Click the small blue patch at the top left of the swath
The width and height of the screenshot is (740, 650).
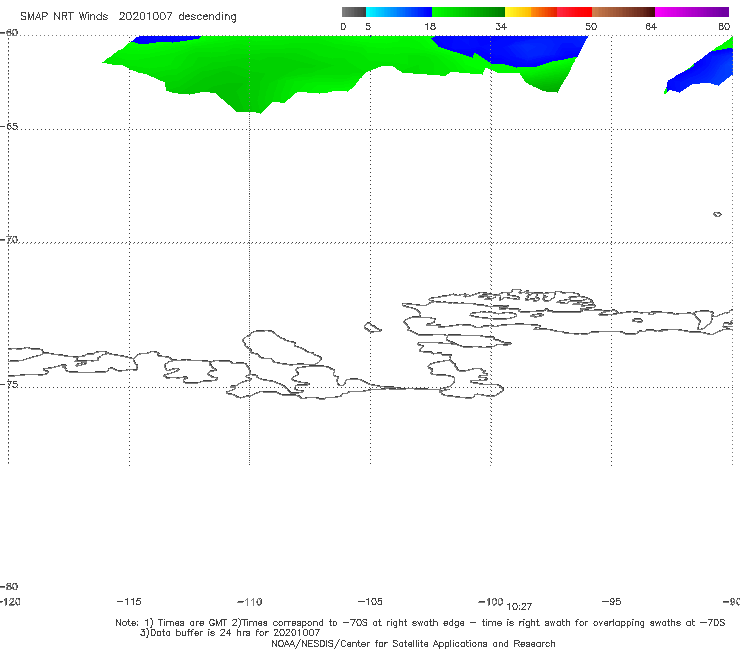click(x=165, y=39)
